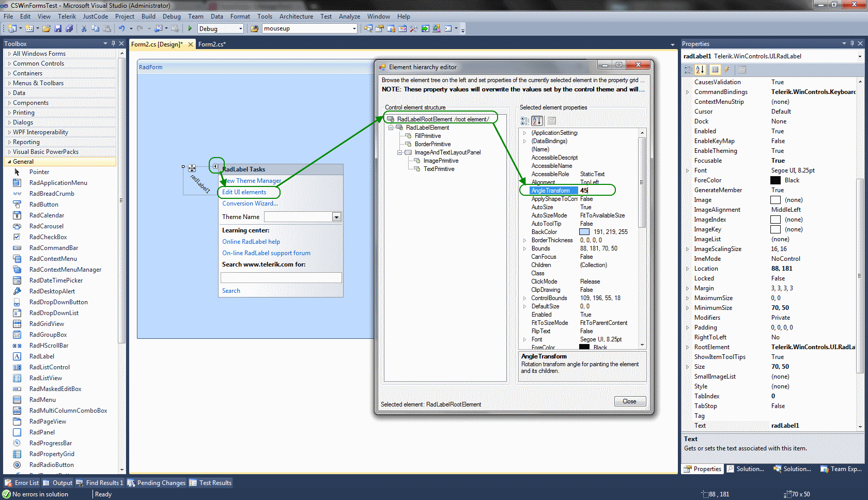Viewport: 868px width, 500px height.
Task: Open the Toolbox using the toolbar icon
Action: pos(414,28)
